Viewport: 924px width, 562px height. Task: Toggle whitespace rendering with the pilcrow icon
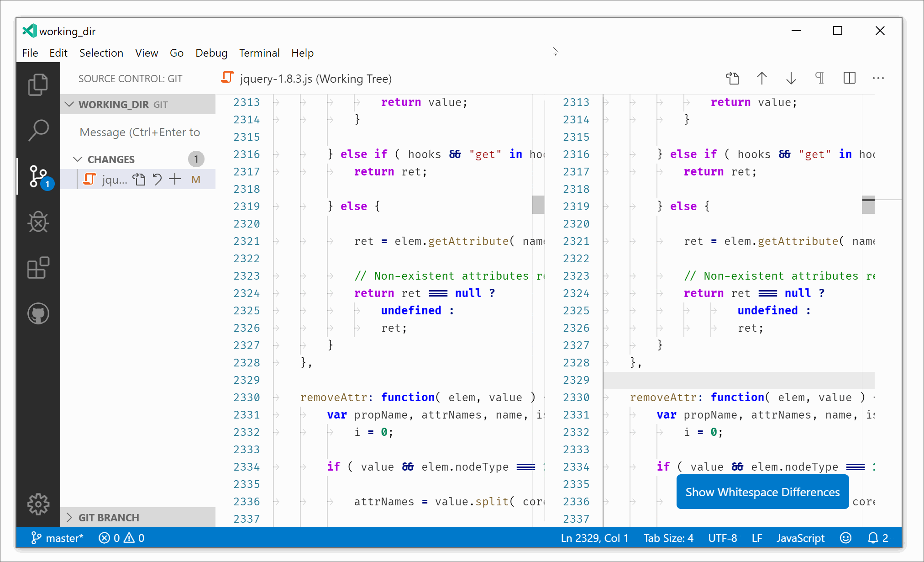819,78
